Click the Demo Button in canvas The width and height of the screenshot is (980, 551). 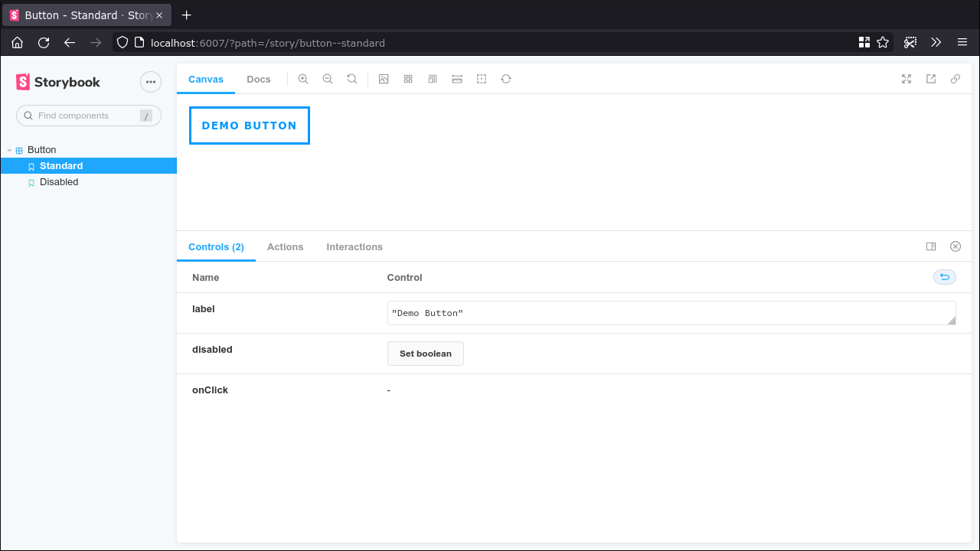(250, 126)
